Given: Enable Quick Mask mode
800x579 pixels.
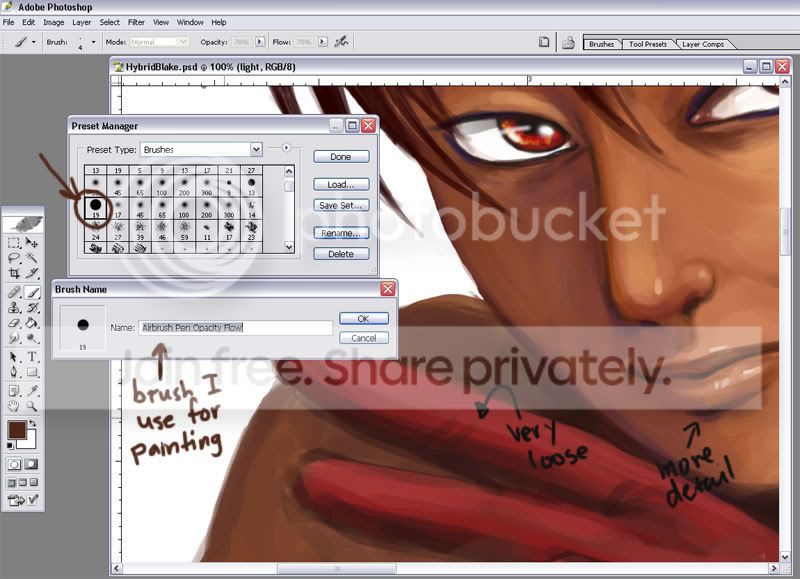Looking at the screenshot, I should [x=32, y=464].
